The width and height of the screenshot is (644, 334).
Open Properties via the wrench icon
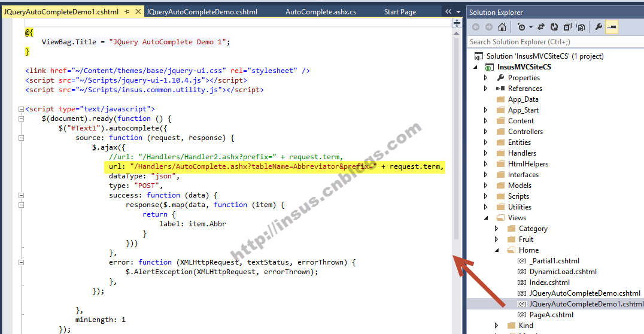tap(599, 27)
